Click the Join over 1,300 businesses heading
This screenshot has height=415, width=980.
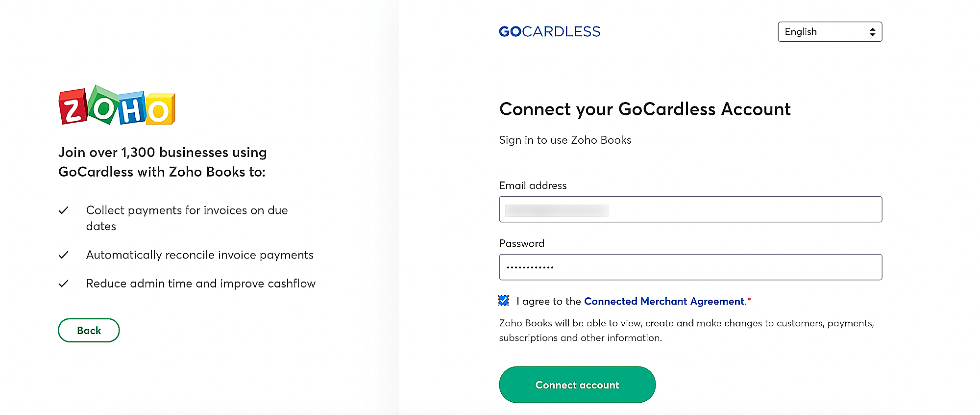coord(162,162)
